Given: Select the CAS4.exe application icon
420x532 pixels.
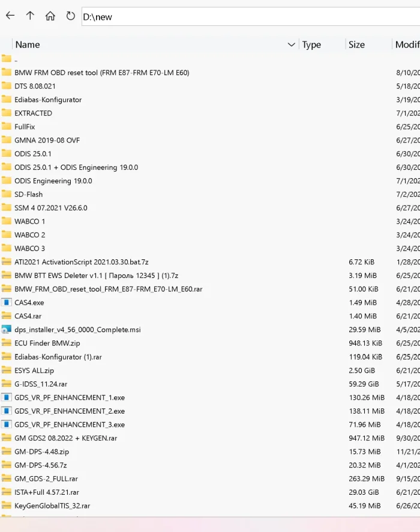Looking at the screenshot, I should [x=7, y=302].
